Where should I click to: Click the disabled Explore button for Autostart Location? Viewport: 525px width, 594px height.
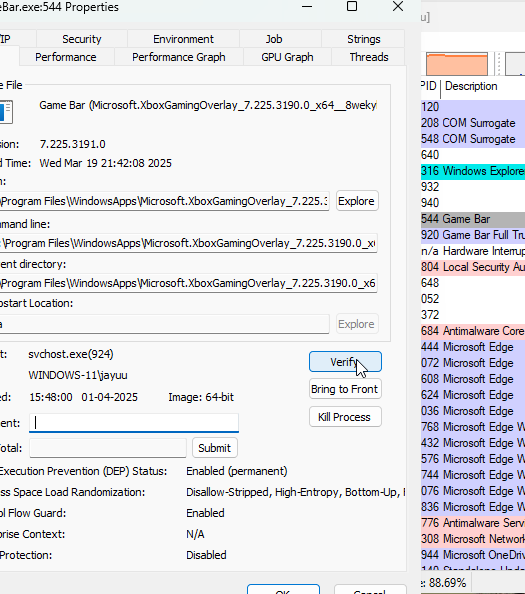tap(357, 324)
